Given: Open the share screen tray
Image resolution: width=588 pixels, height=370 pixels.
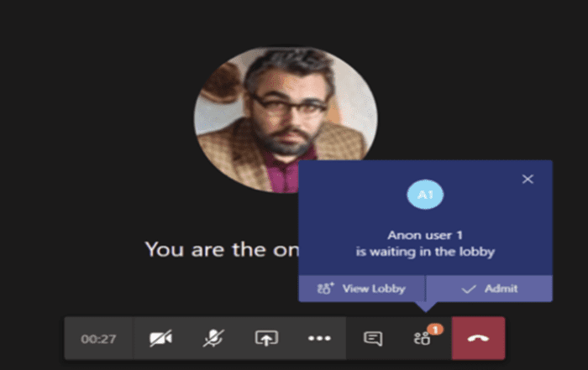Looking at the screenshot, I should 266,338.
